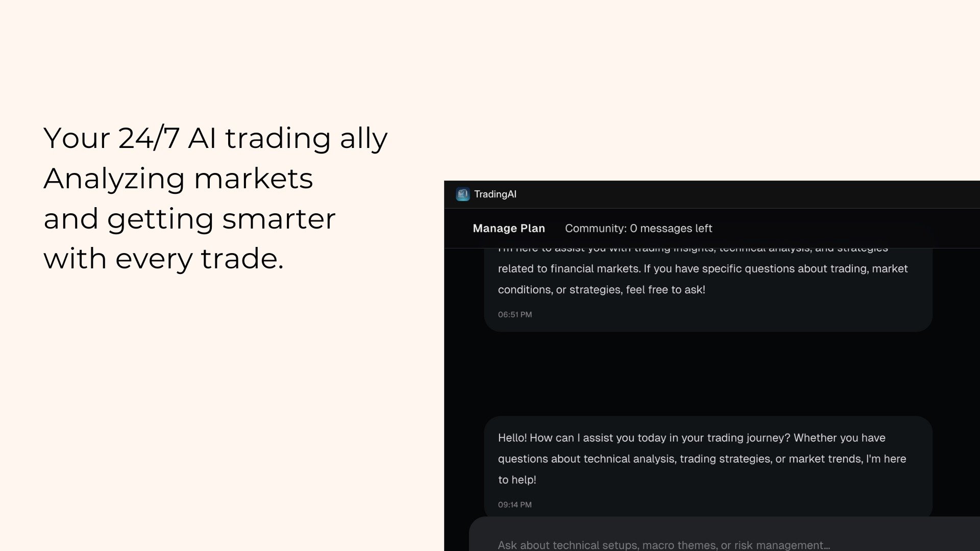980x551 pixels.
Task: Click the 24/7 text in the headline
Action: 149,138
